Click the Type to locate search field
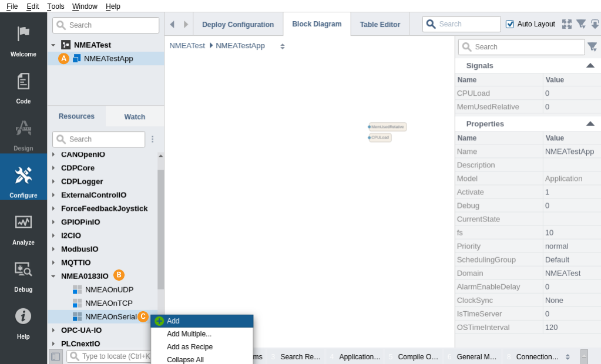 pyautogui.click(x=115, y=356)
